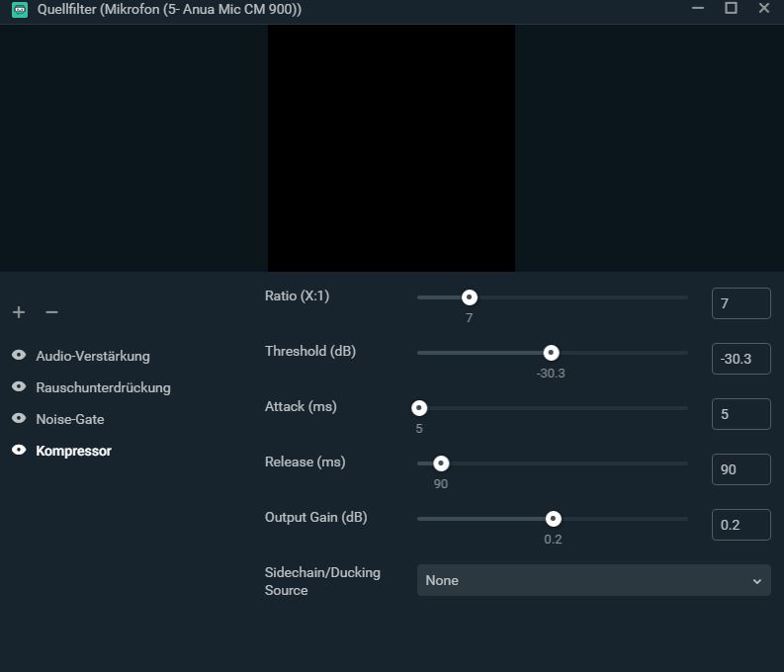Toggle Noise-Gate eye icon
This screenshot has width=784, height=672.
click(x=19, y=419)
